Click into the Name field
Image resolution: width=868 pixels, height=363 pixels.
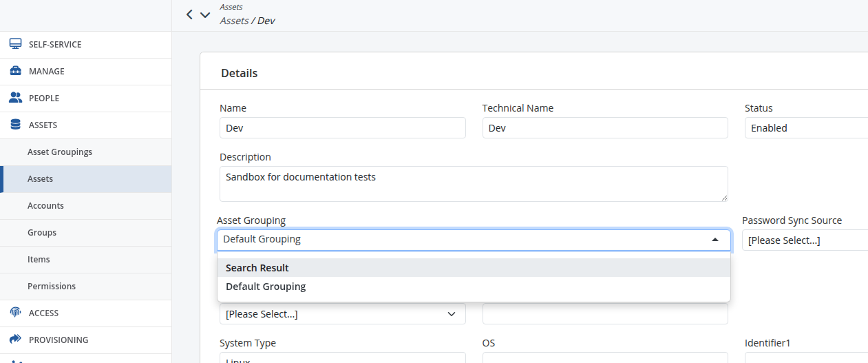pos(343,128)
